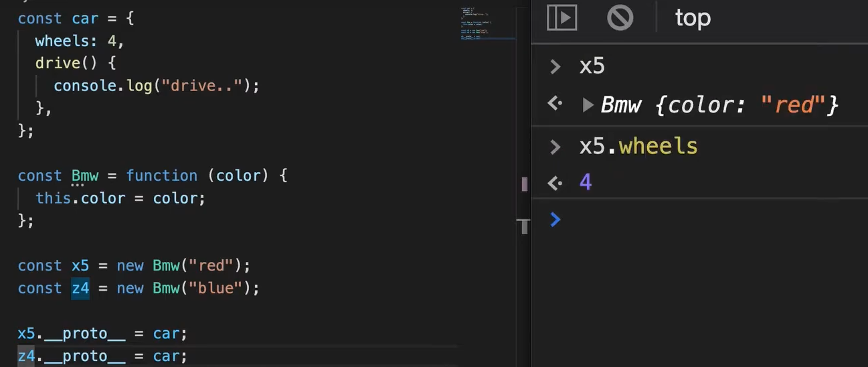
Task: Expand the Bmw {color: "red"} object
Action: pos(588,104)
